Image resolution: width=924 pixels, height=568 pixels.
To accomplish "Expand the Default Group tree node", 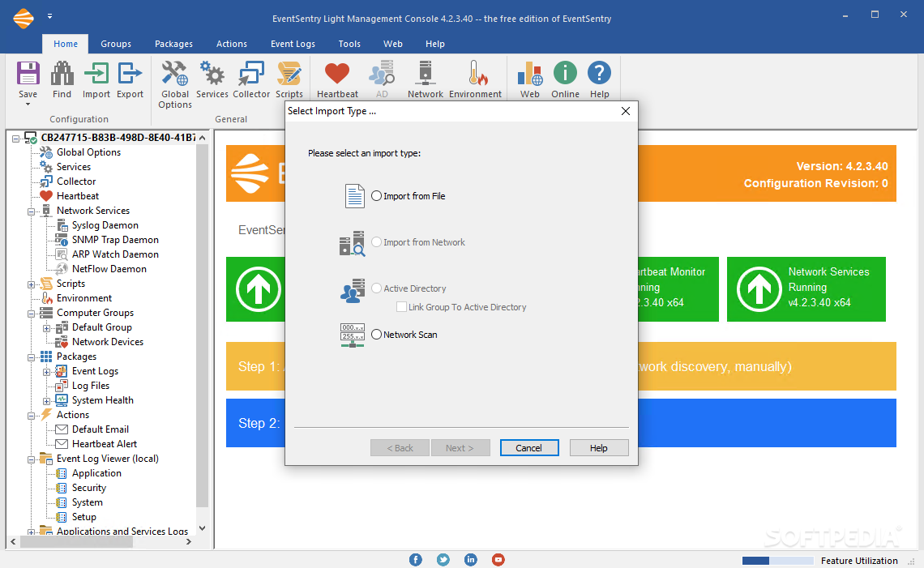I will point(46,329).
